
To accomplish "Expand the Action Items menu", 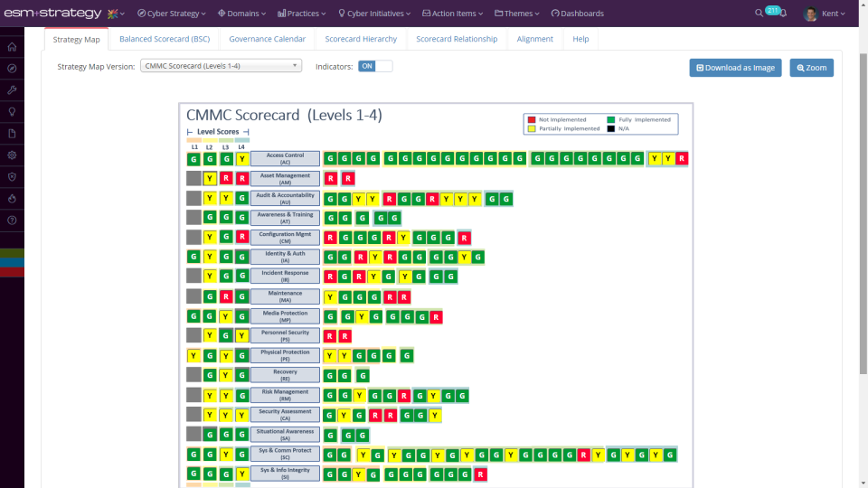I will click(x=453, y=14).
